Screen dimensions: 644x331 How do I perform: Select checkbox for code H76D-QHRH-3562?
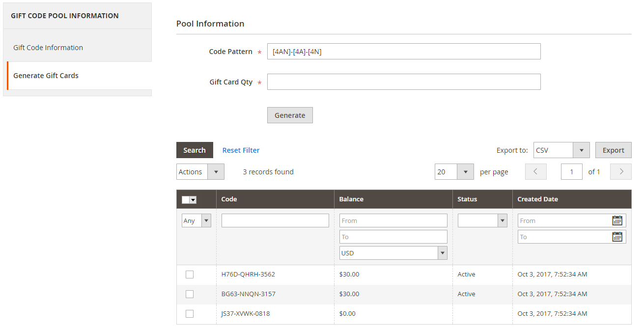click(x=190, y=275)
